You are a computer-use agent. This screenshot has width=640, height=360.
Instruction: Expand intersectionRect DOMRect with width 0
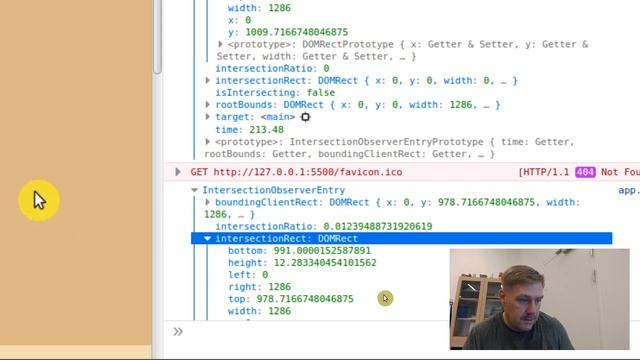208,80
